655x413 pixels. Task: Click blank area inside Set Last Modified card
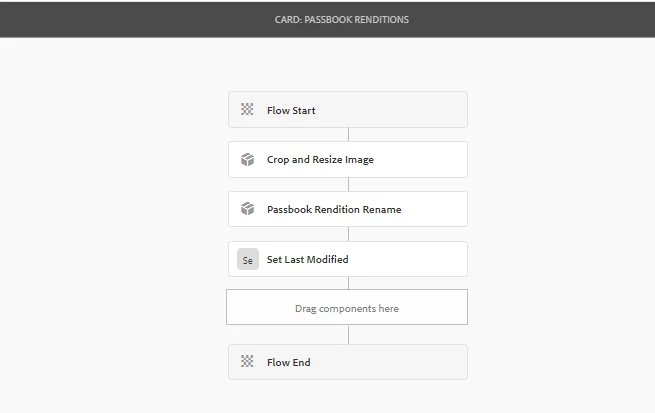point(420,259)
